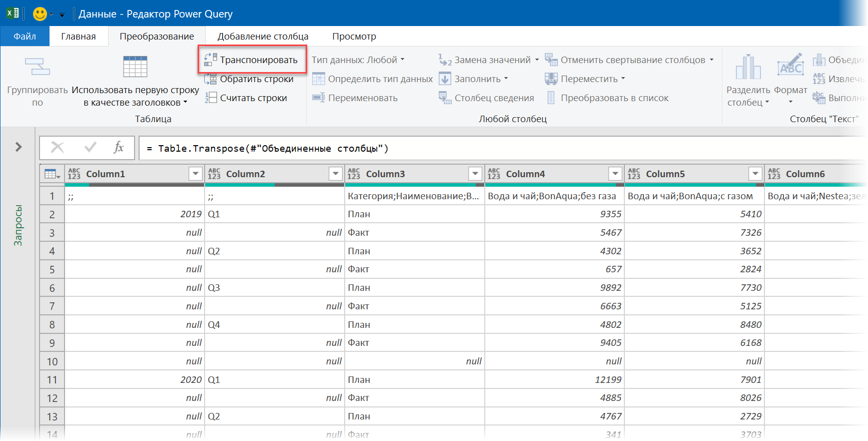Image resolution: width=868 pixels, height=441 pixels.
Task: Expand Use First Row as Headers dropdown arrow
Action: point(186,102)
